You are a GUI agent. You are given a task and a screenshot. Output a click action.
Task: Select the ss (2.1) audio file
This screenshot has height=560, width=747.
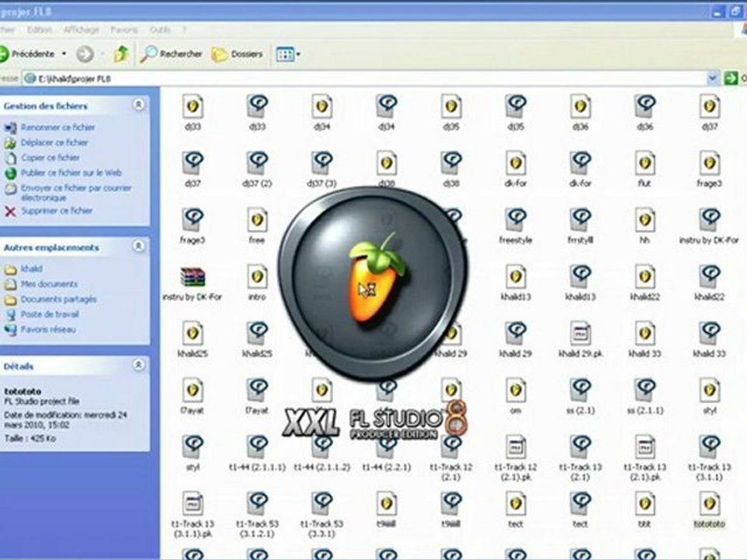580,396
